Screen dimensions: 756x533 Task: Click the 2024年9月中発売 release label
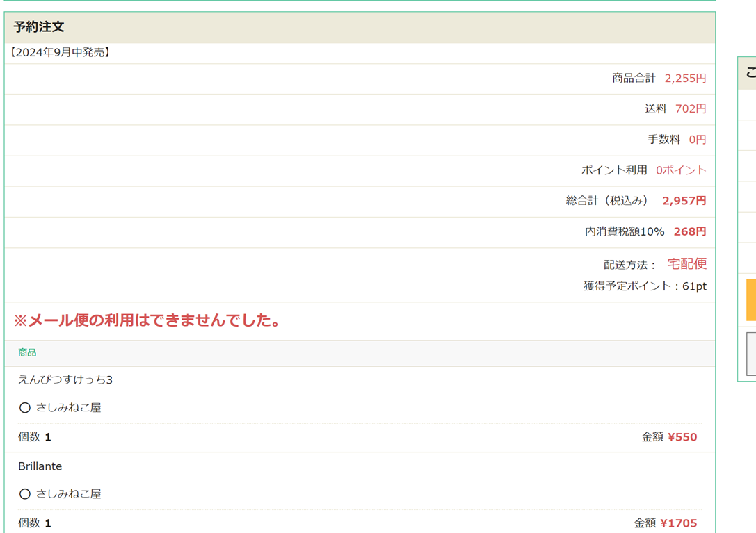tap(60, 53)
